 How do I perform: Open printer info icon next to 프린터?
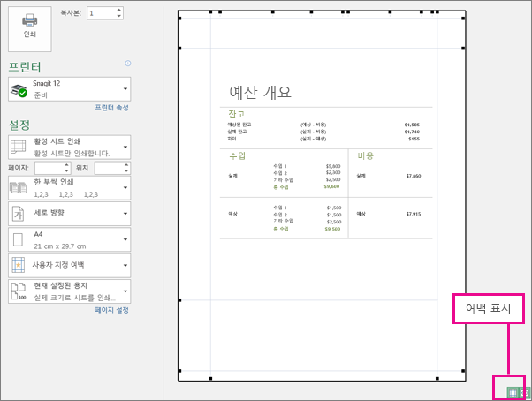coord(128,64)
